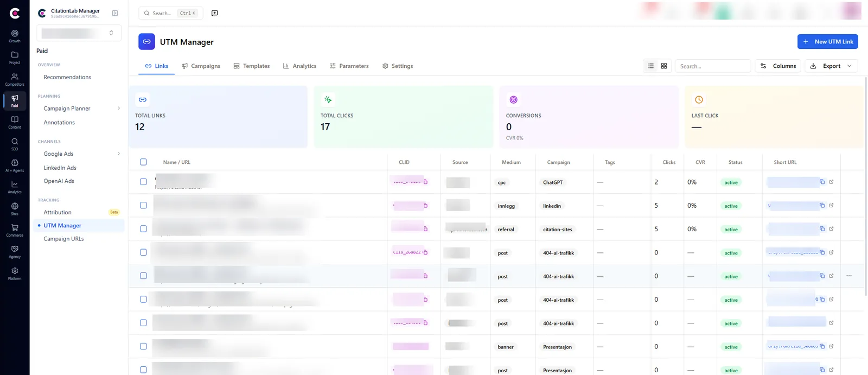The width and height of the screenshot is (868, 375).
Task: Expand the Google Ads submenu
Action: pos(119,154)
